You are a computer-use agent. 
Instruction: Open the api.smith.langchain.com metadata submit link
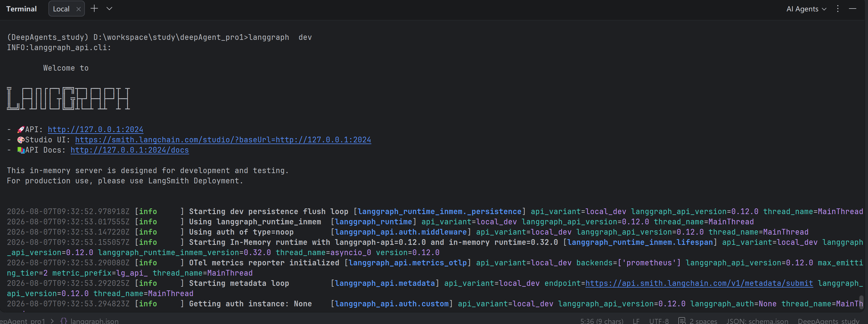tap(699, 284)
